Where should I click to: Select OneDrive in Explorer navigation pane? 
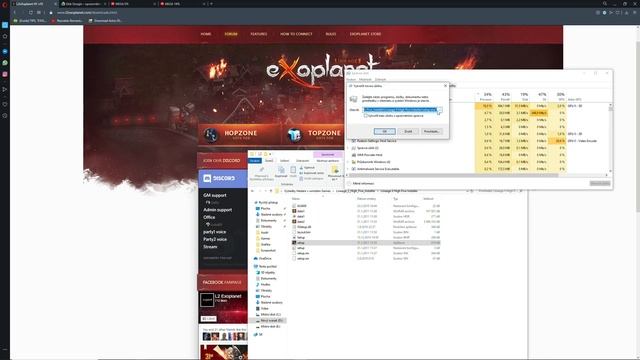(263, 258)
